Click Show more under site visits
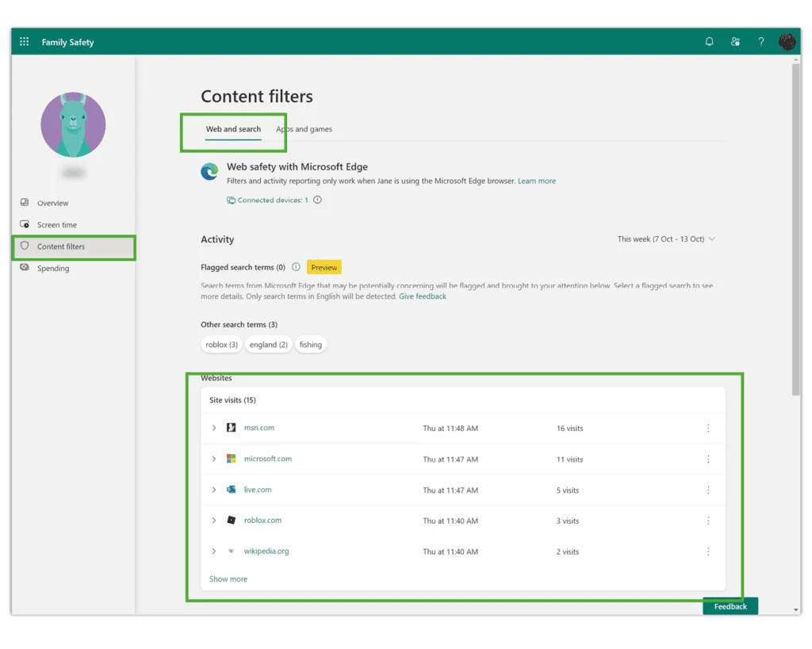Image resolution: width=812 pixels, height=649 pixels. click(228, 578)
